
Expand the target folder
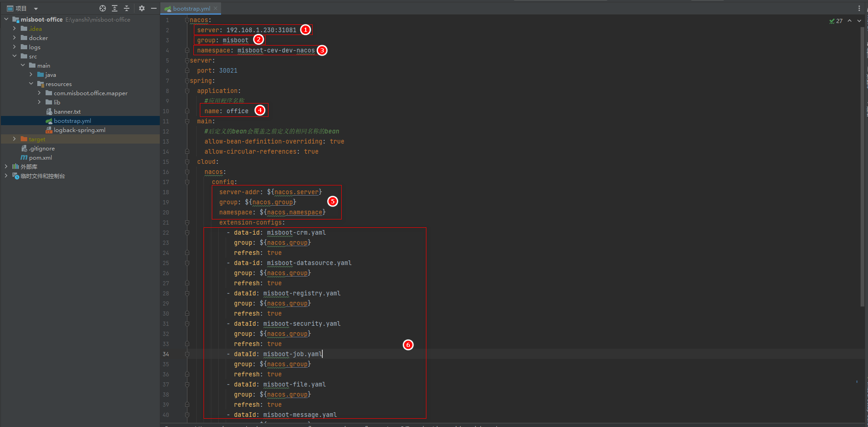(14, 139)
